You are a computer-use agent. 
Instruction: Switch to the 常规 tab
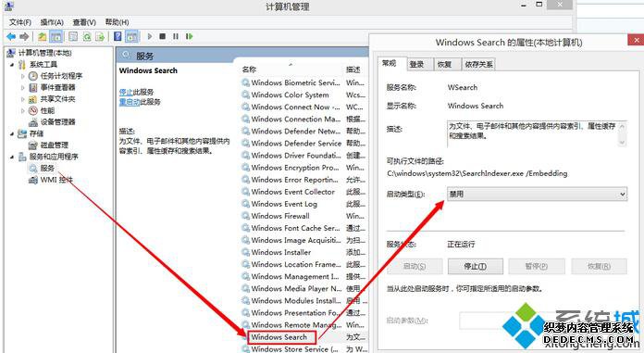pyautogui.click(x=389, y=63)
